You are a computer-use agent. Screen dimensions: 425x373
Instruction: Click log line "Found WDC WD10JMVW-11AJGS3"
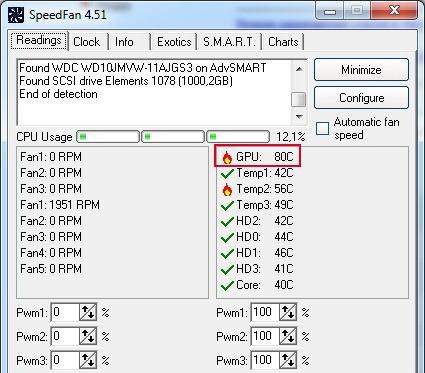point(143,68)
